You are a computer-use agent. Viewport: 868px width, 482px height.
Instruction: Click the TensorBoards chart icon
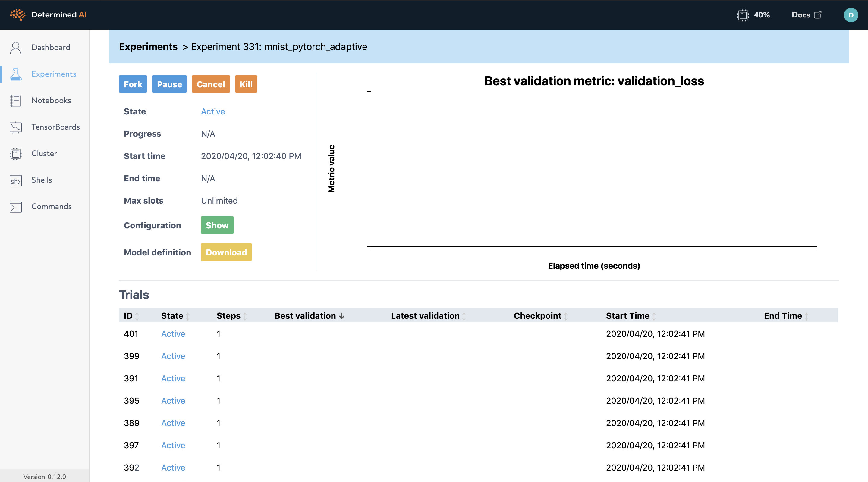click(x=15, y=127)
